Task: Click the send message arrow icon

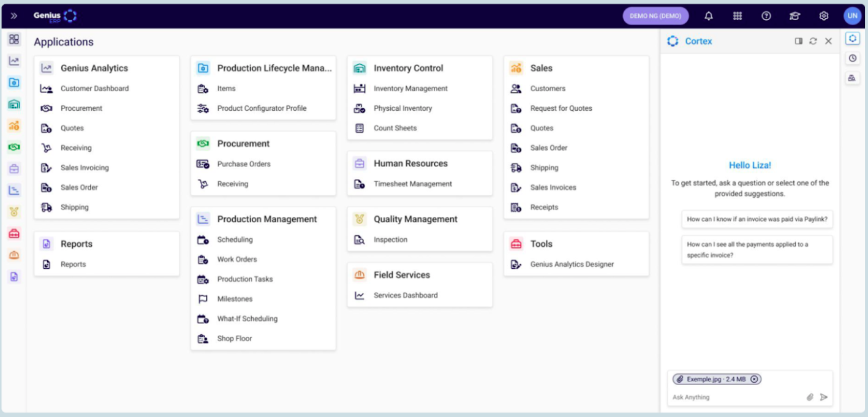Action: coord(824,397)
